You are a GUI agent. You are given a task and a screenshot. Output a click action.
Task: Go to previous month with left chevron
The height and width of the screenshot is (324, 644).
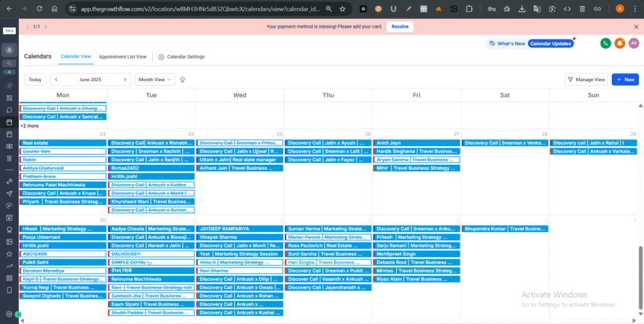(57, 80)
